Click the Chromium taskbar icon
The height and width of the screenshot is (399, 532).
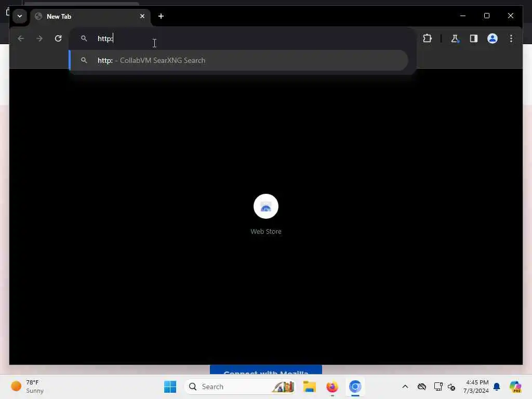tap(355, 387)
